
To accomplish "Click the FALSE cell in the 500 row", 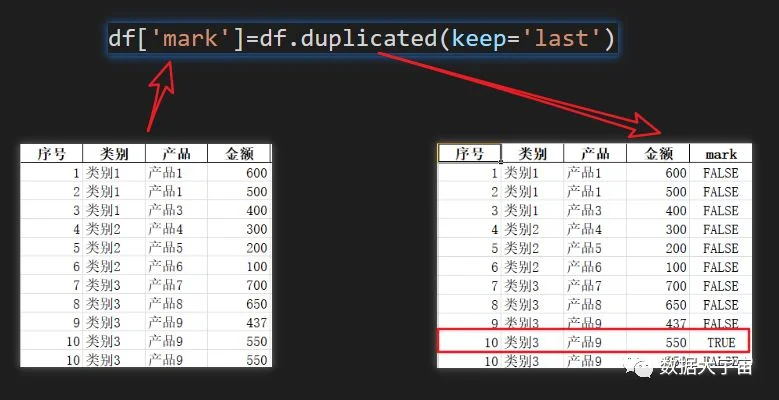I will (721, 192).
